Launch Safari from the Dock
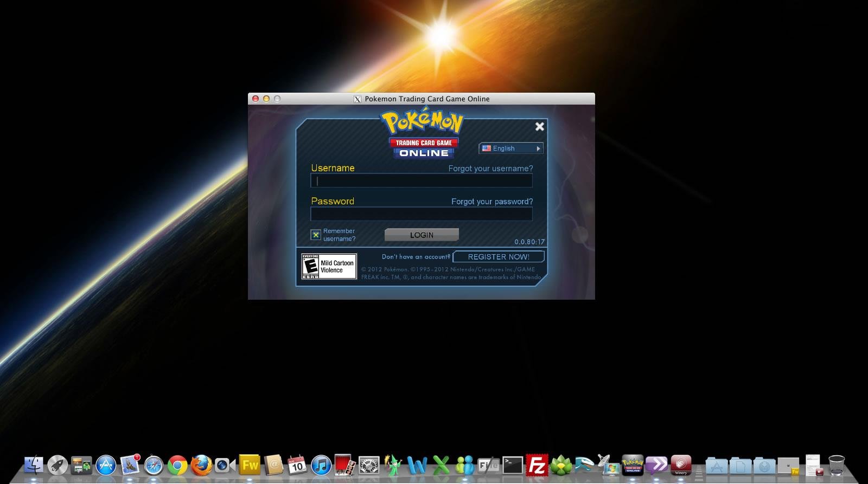The image size is (868, 484). [x=154, y=465]
